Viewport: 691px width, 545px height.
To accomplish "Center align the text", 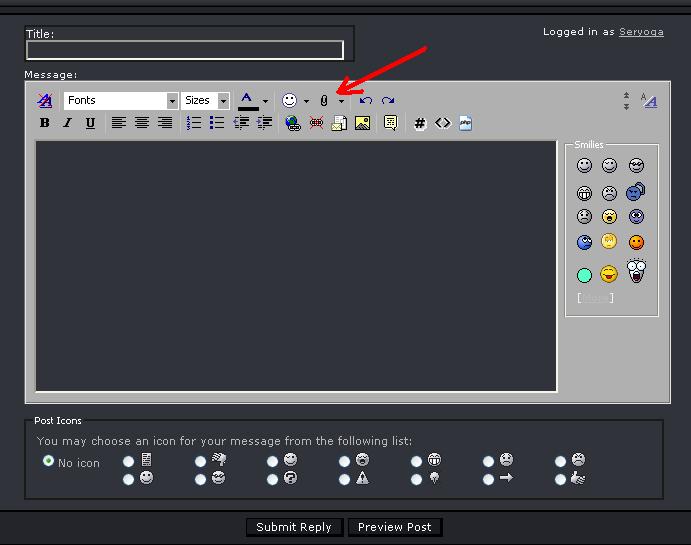I will 142,123.
